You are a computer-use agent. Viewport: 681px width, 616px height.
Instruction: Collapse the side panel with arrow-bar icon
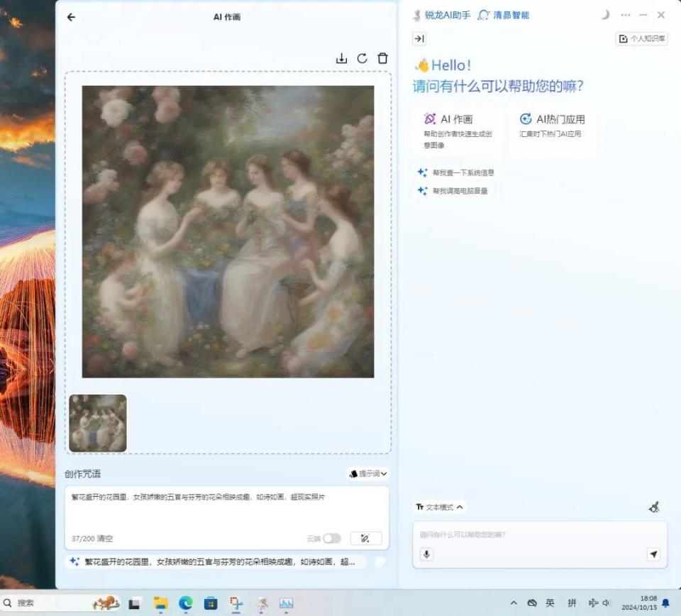click(x=419, y=39)
